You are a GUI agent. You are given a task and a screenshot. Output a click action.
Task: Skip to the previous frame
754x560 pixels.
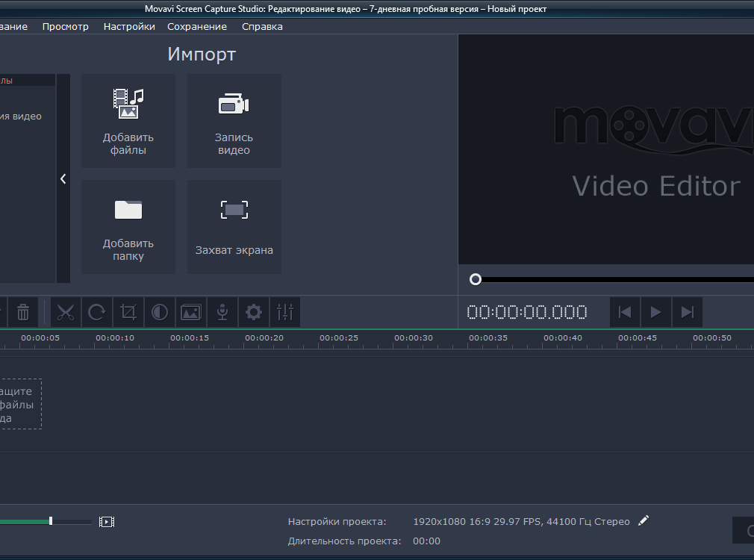click(x=625, y=312)
